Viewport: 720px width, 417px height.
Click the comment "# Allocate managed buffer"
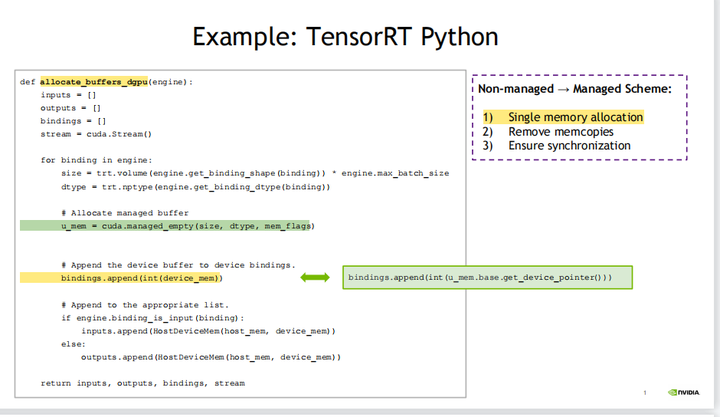click(x=125, y=213)
